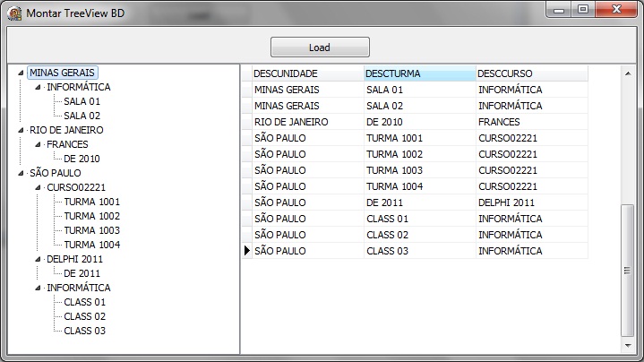The width and height of the screenshot is (644, 362).
Task: Select SALA 01 in the tree
Action: (82, 101)
